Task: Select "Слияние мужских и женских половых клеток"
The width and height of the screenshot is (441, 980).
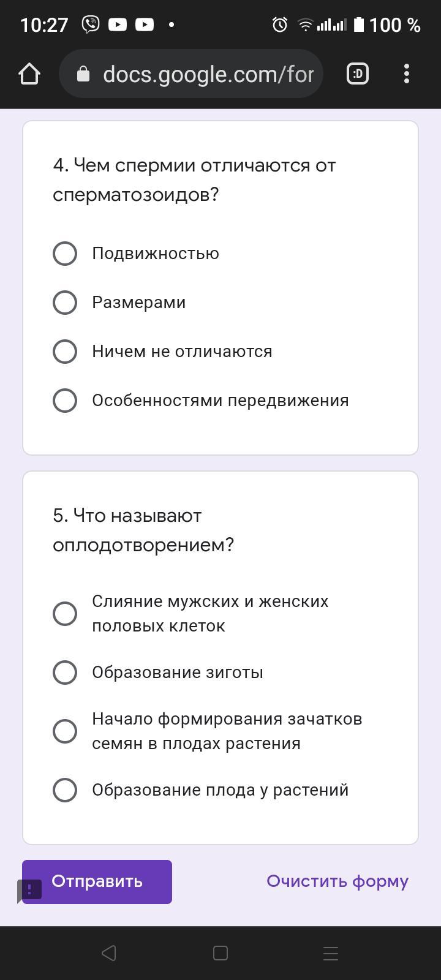Action: click(x=65, y=614)
